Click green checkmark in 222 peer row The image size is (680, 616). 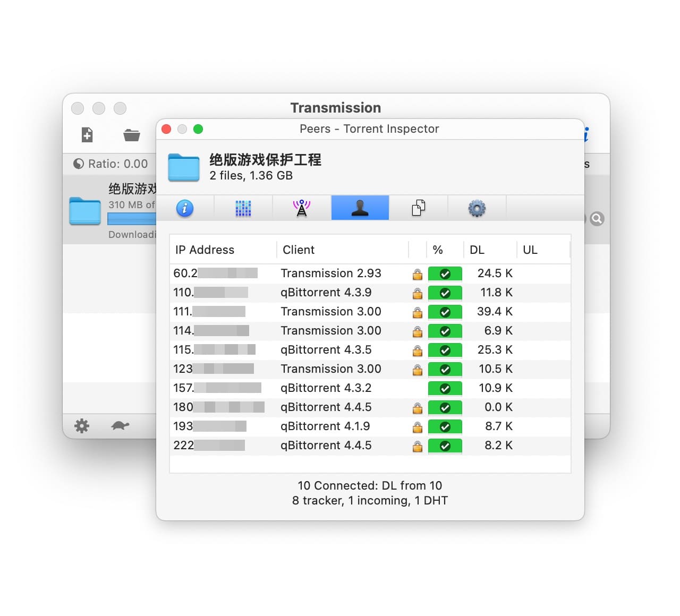click(445, 446)
